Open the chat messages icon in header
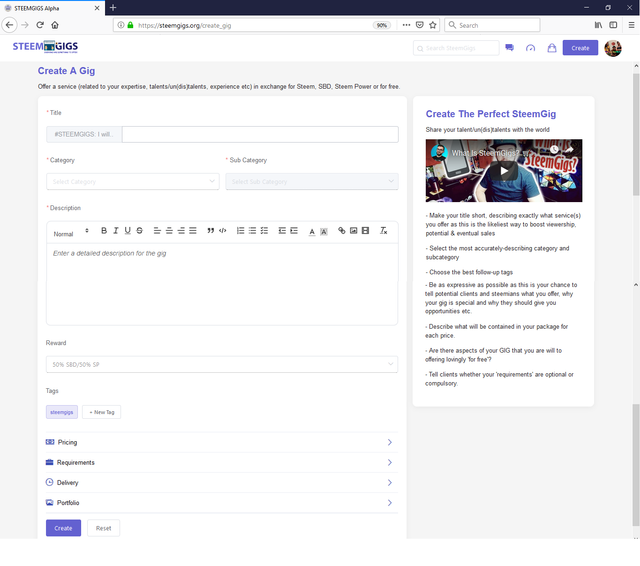This screenshot has width=640, height=566. tap(509, 48)
